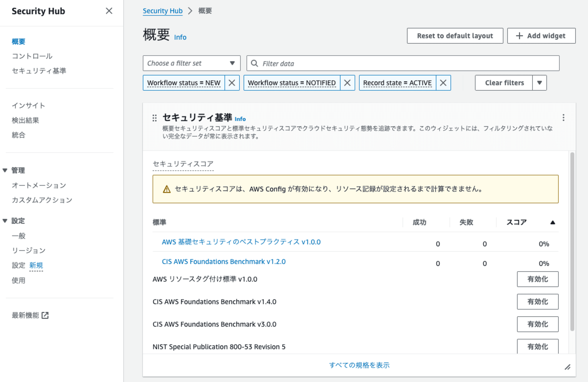Click the スコア column header
Image resolution: width=588 pixels, height=382 pixels.
pos(516,222)
